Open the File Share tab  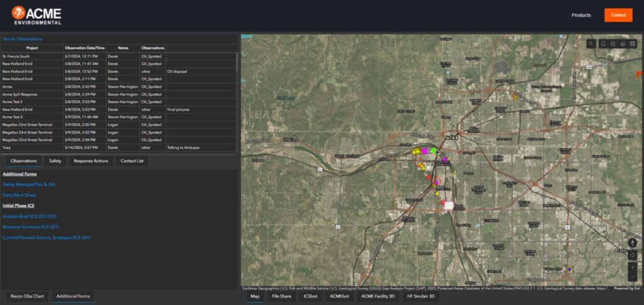click(282, 296)
